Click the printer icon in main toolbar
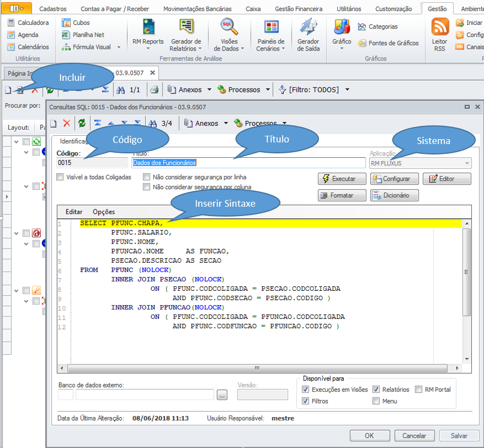Viewport: 484px width, 448px height. pyautogui.click(x=155, y=90)
